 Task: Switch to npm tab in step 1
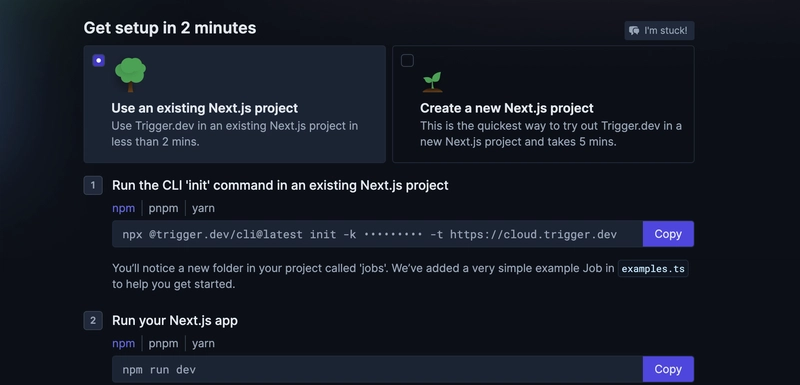coord(123,208)
